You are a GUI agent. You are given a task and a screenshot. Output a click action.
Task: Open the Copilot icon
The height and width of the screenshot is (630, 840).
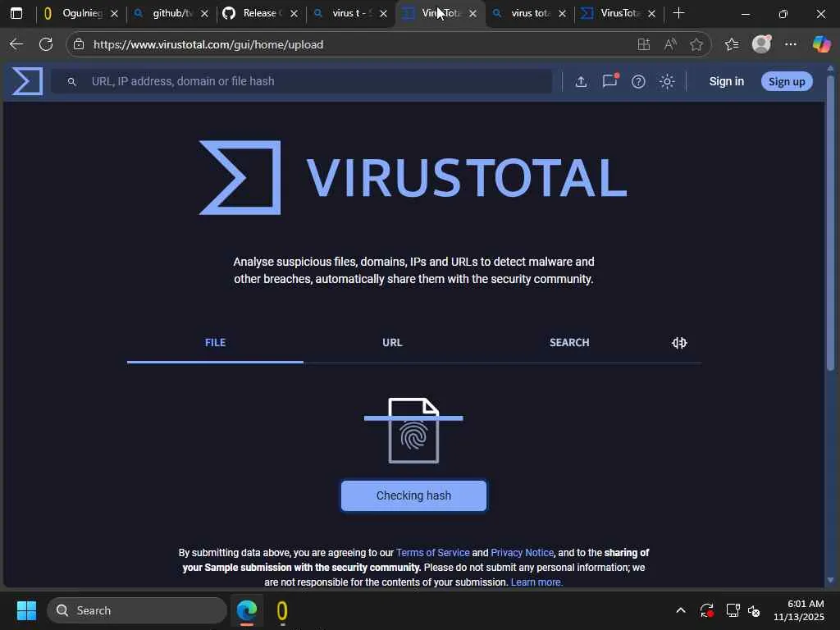(820, 44)
